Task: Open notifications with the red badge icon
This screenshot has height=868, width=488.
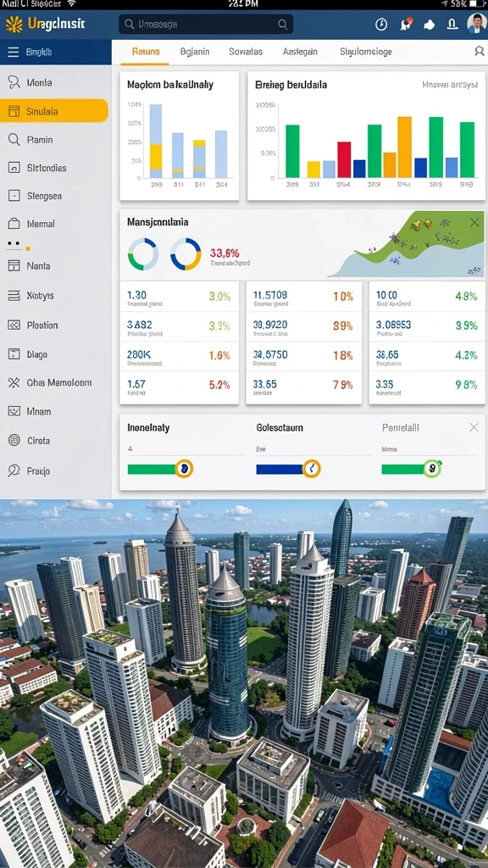Action: tap(407, 24)
